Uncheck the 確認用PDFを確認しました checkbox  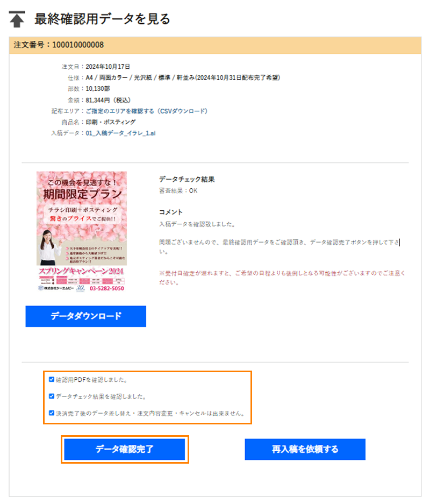pos(52,379)
